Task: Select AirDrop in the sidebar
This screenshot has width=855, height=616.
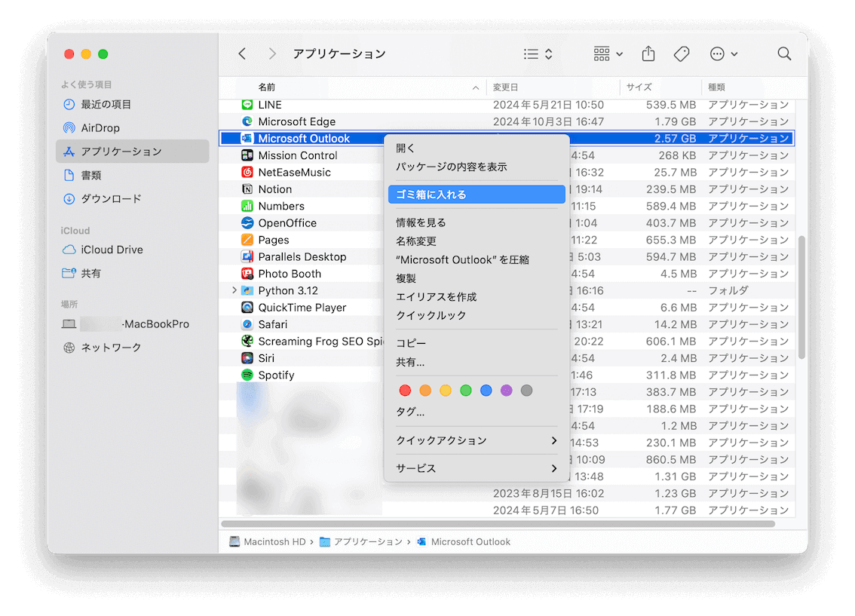Action: pos(132,127)
